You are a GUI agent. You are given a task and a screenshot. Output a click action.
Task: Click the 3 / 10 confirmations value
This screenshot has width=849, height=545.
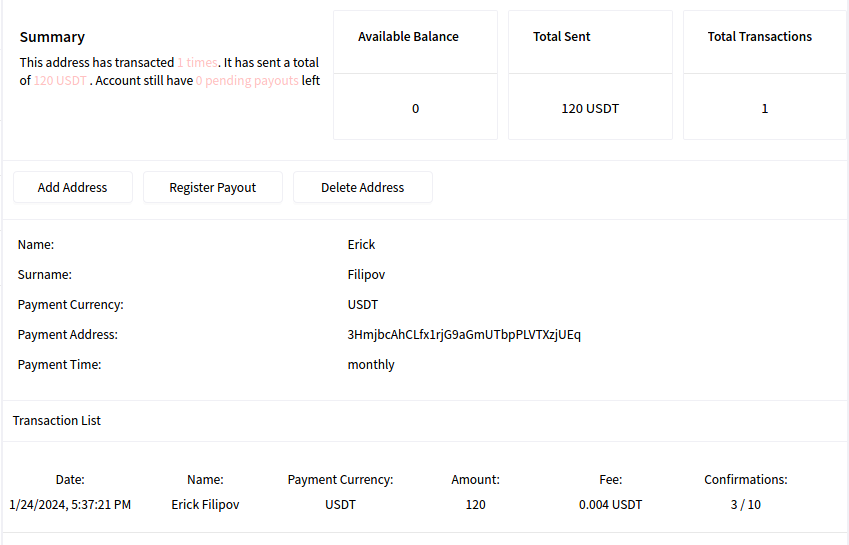(x=745, y=505)
